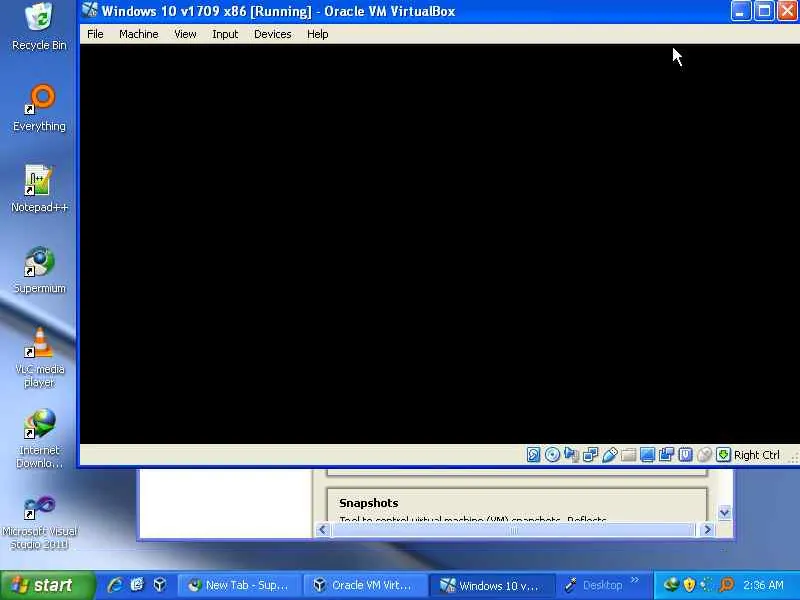The width and height of the screenshot is (800, 600).
Task: Launch VirtualBox from the Quick Launch cube icon
Action: tap(160, 585)
